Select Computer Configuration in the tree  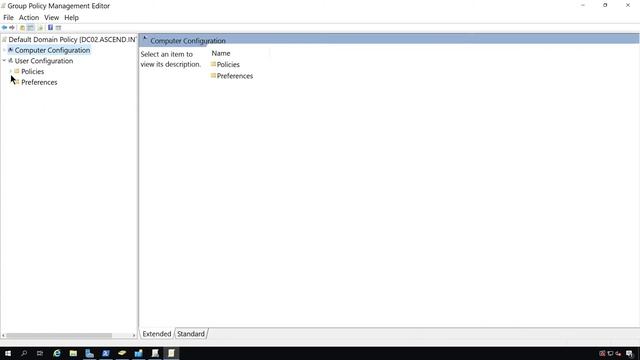click(52, 50)
